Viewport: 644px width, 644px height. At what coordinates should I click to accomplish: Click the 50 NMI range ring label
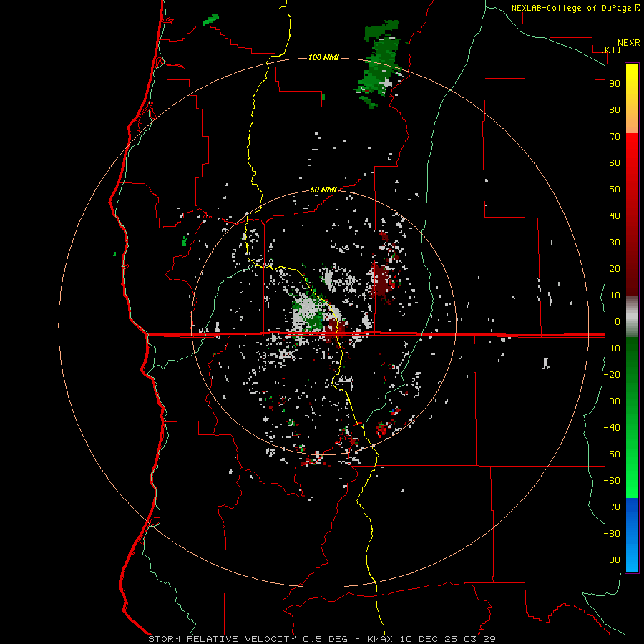click(x=323, y=190)
